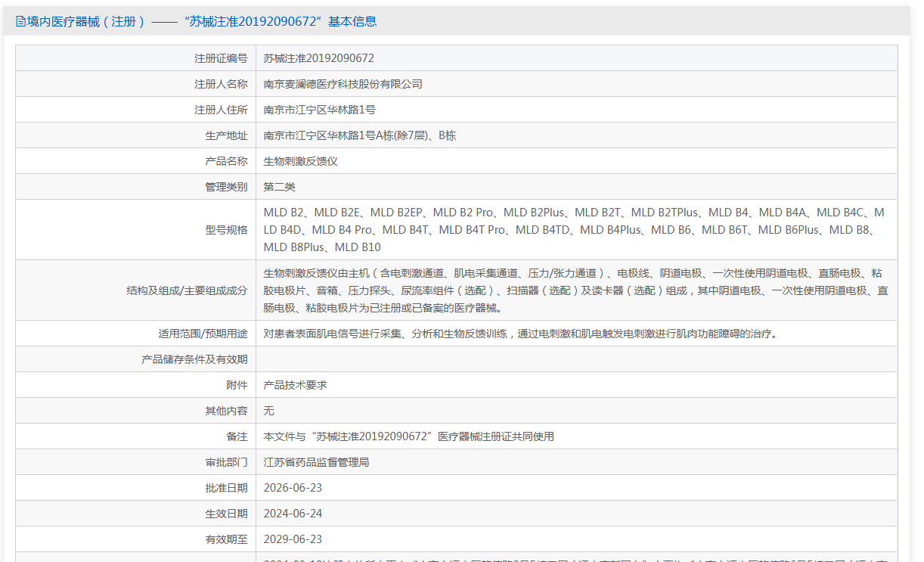Select the value 无
This screenshot has width=924, height=562.
[268, 411]
